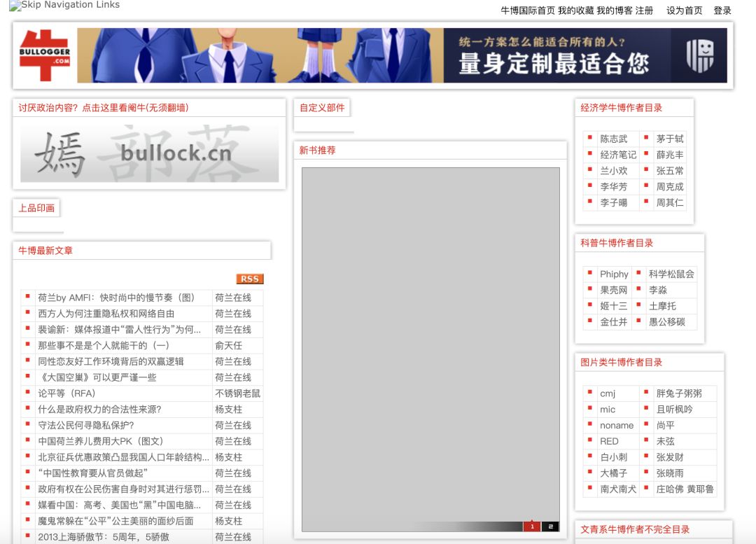Open article 中国荷兰养儿费用大PK
Image resolution: width=756 pixels, height=544 pixels.
click(101, 441)
